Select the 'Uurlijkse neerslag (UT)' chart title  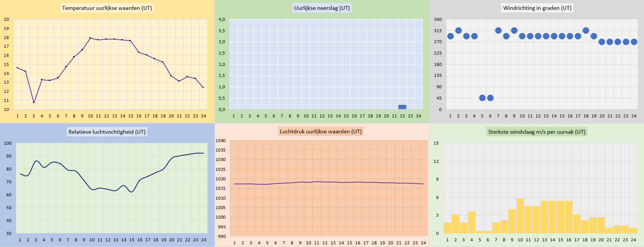point(322,8)
